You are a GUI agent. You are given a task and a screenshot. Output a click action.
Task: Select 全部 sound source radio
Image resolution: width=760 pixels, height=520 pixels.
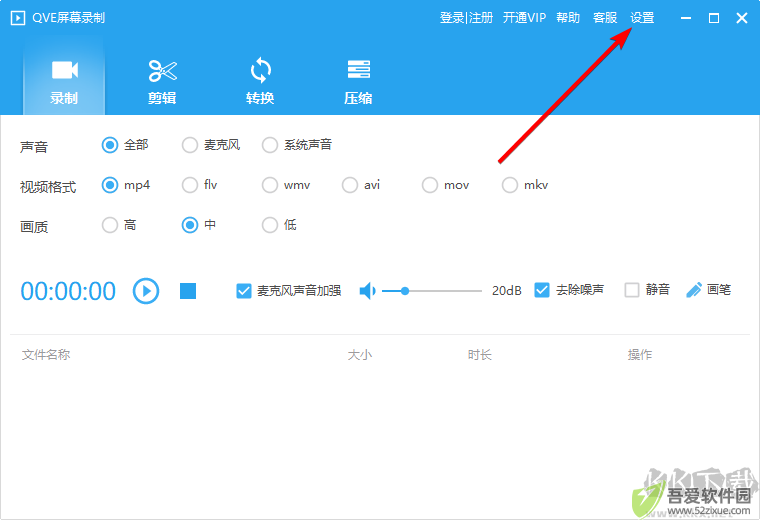(x=110, y=145)
